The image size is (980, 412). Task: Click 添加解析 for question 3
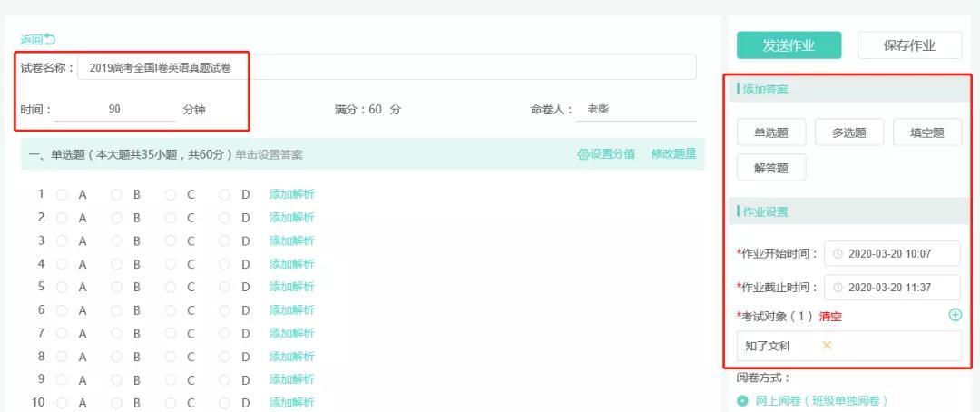(x=291, y=240)
